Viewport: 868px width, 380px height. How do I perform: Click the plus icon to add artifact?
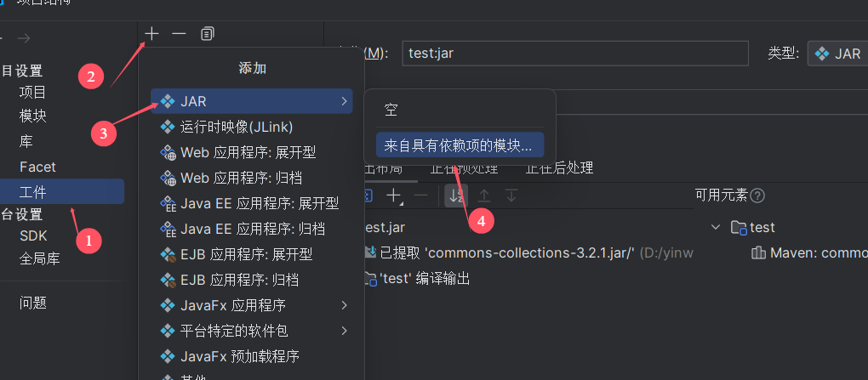[151, 34]
